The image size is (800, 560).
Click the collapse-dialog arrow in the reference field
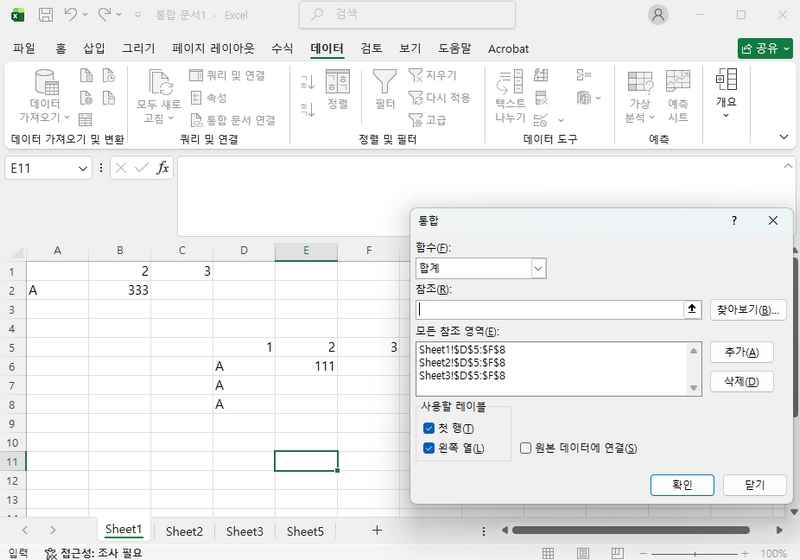click(x=692, y=309)
